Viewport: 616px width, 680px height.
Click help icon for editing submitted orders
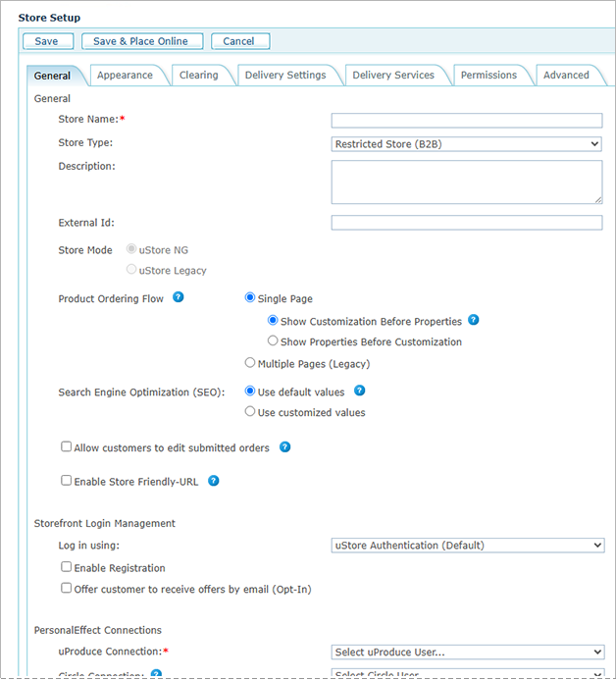coord(284,447)
